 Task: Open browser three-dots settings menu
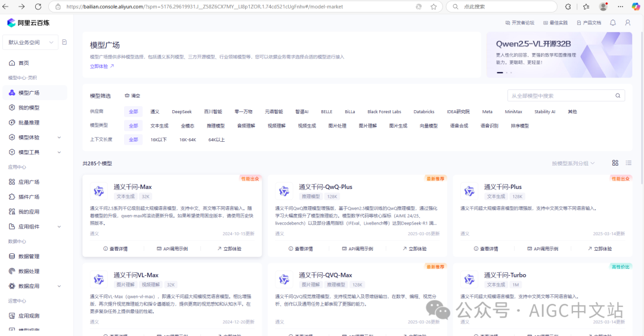(620, 7)
